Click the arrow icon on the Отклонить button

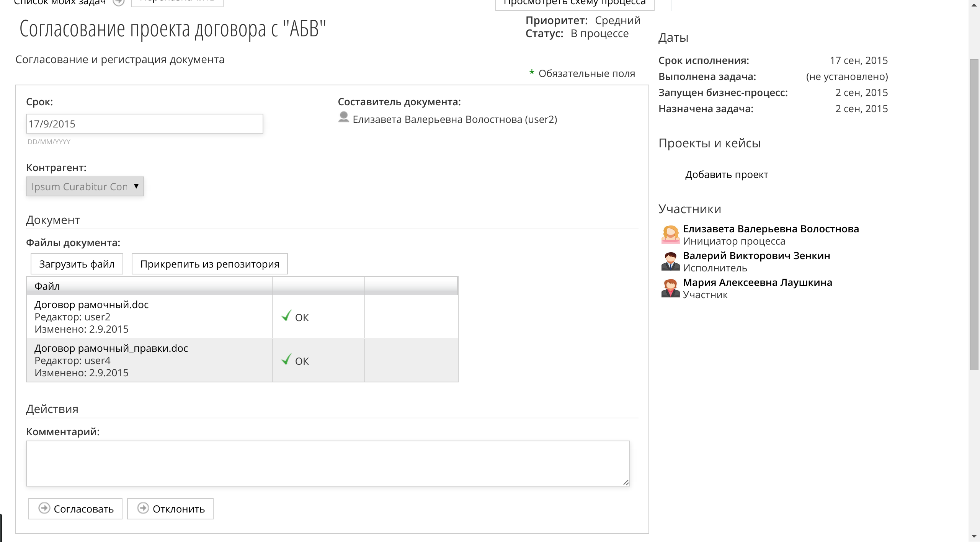coord(143,508)
